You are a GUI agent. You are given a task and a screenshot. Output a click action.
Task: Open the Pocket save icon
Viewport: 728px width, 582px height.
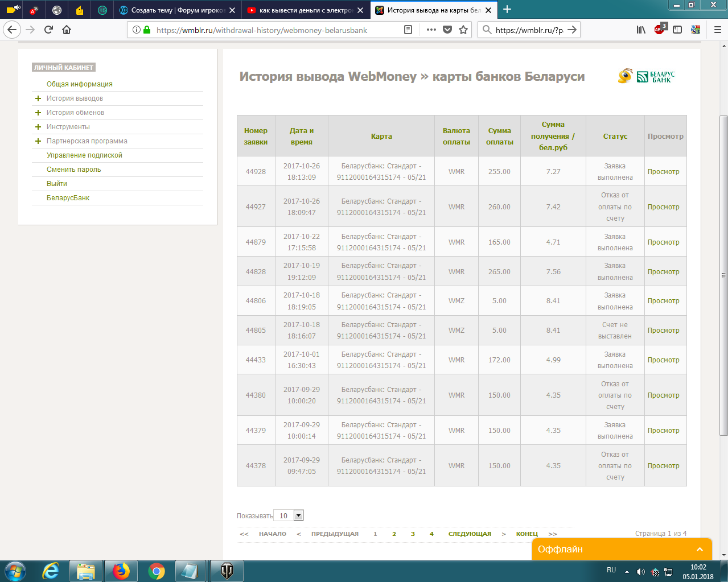pyautogui.click(x=447, y=30)
